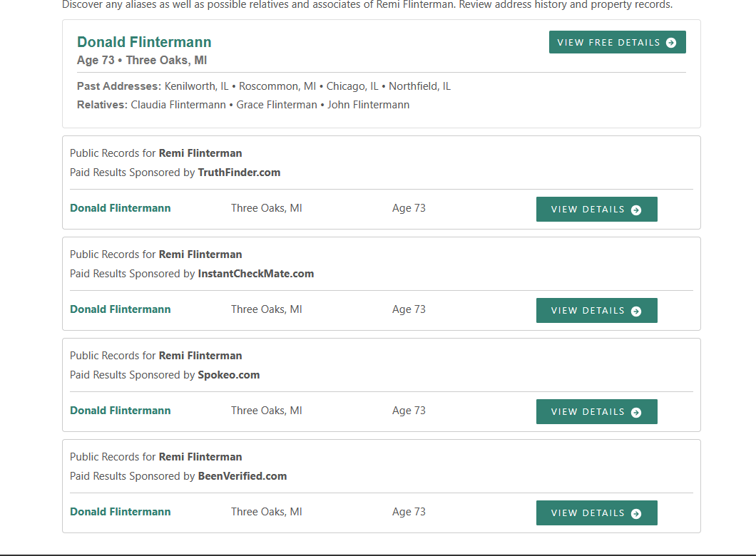Click arrow icon in View Free Details button
The image size is (756, 556).
tap(671, 43)
